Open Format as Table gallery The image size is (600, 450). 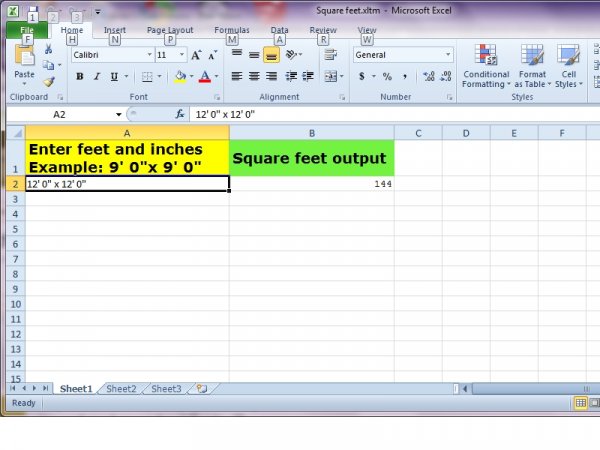tap(532, 66)
